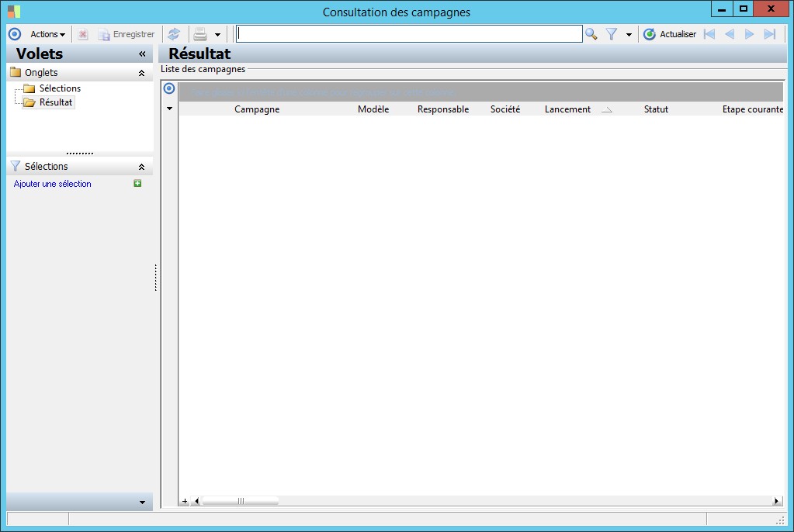This screenshot has width=794, height=532.
Task: Click the Enregistrer save button
Action: [127, 34]
